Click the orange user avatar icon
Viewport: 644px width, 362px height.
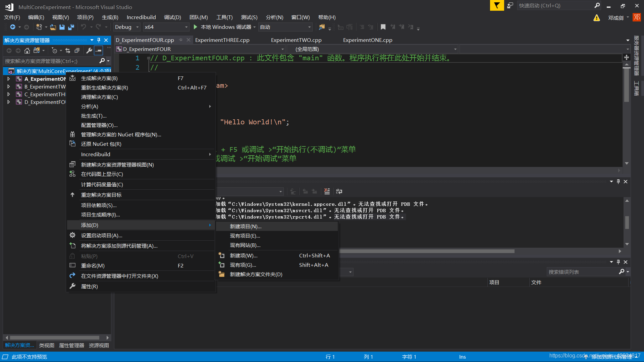click(637, 17)
